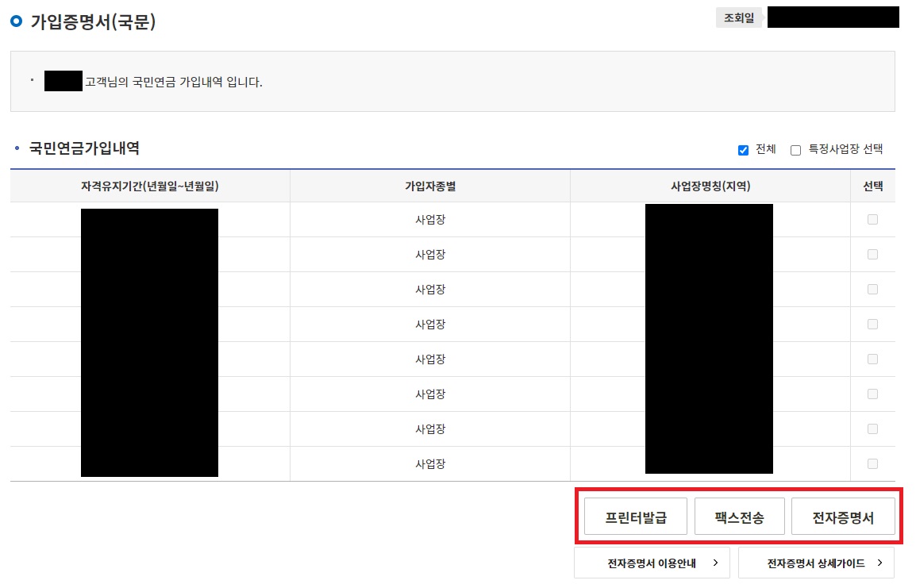916x588 pixels.
Task: Click the 팩스전송 button
Action: pos(739,515)
